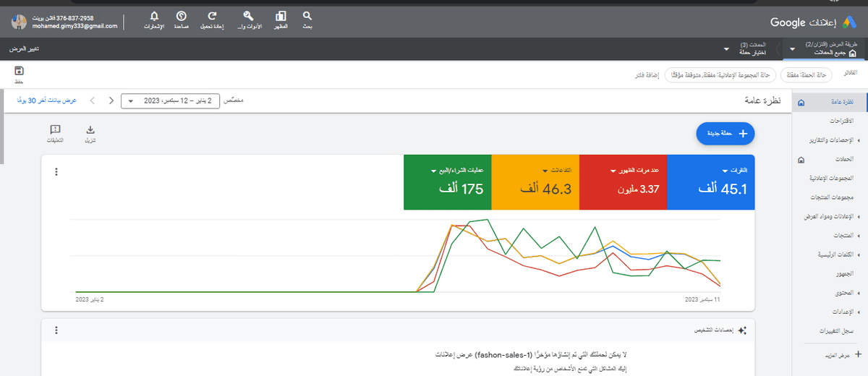This screenshot has width=868, height=376.
Task: Click the new campaign (حملة جديدة) button
Action: (x=725, y=133)
